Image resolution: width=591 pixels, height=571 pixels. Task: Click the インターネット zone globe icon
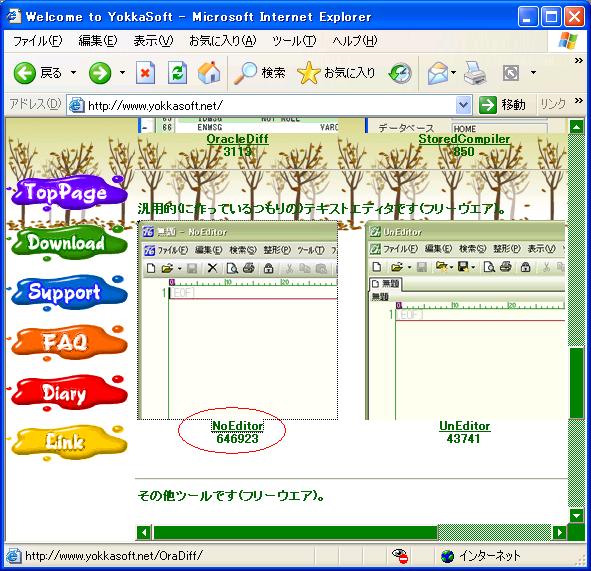pos(447,556)
